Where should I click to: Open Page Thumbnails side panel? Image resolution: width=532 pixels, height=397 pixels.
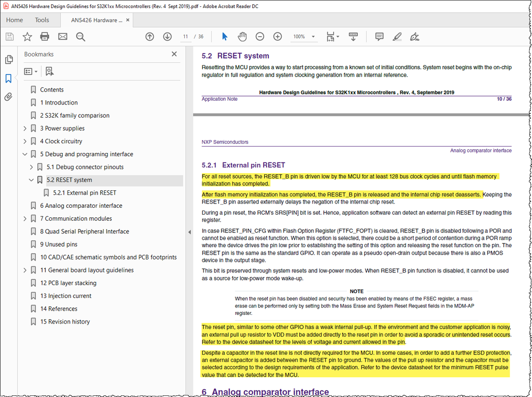tap(9, 60)
